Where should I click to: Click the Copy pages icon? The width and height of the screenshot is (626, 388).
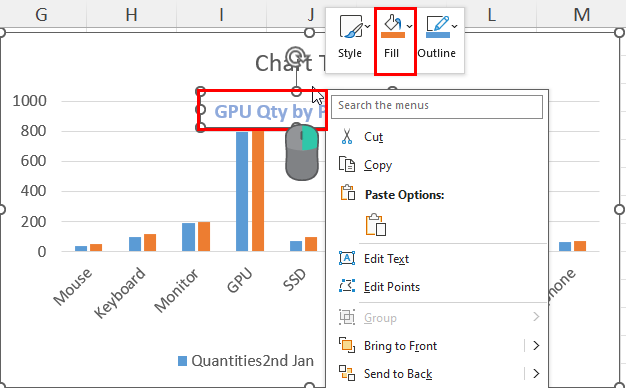[347, 164]
